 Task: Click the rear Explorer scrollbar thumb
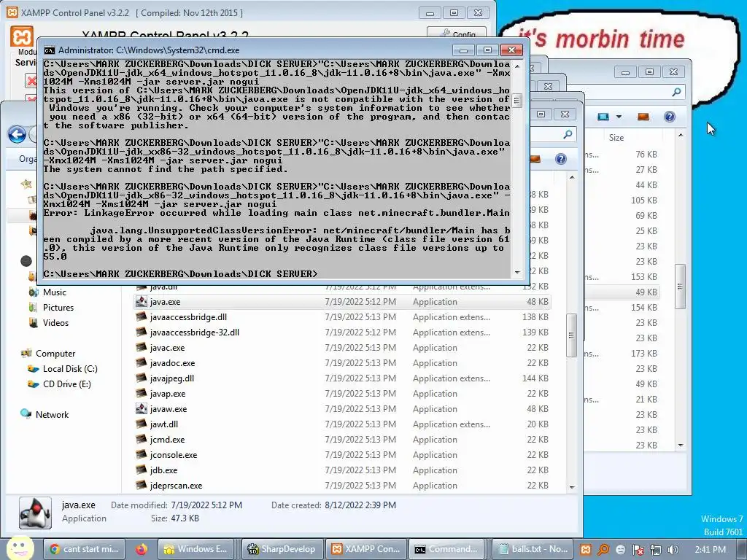(x=681, y=287)
